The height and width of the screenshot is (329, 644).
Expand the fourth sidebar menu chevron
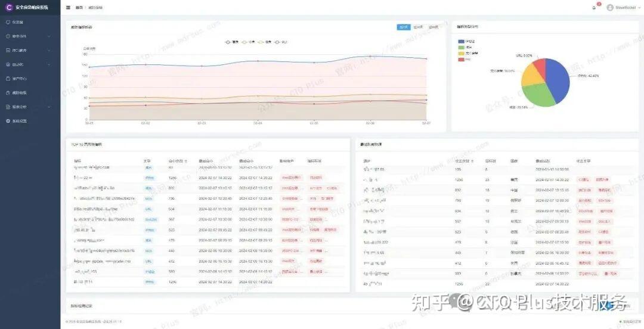click(49, 64)
